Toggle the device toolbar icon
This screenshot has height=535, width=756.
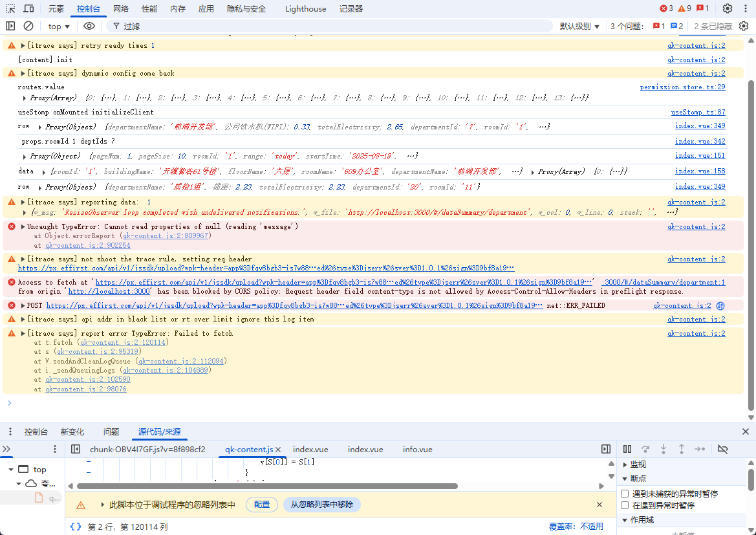(x=29, y=8)
